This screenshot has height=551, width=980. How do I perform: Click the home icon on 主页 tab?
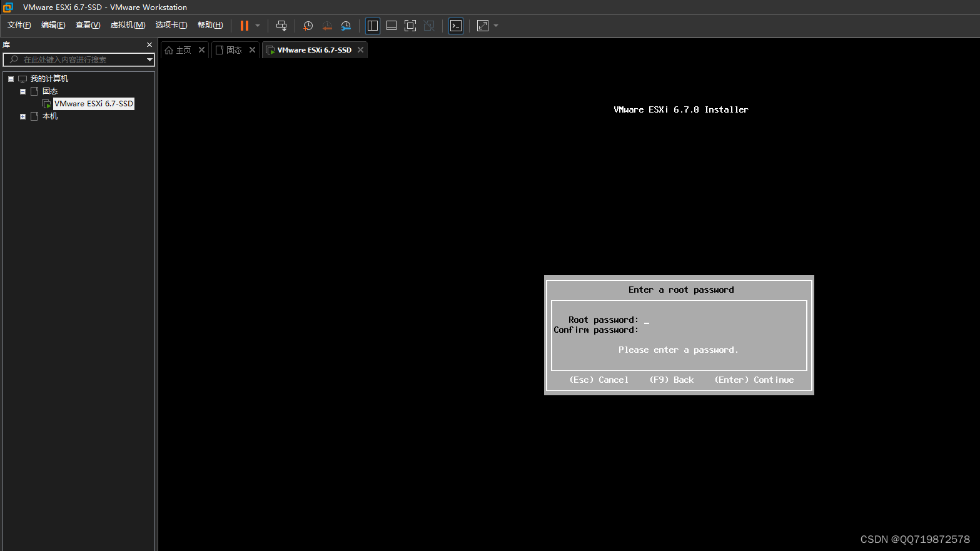tap(169, 50)
